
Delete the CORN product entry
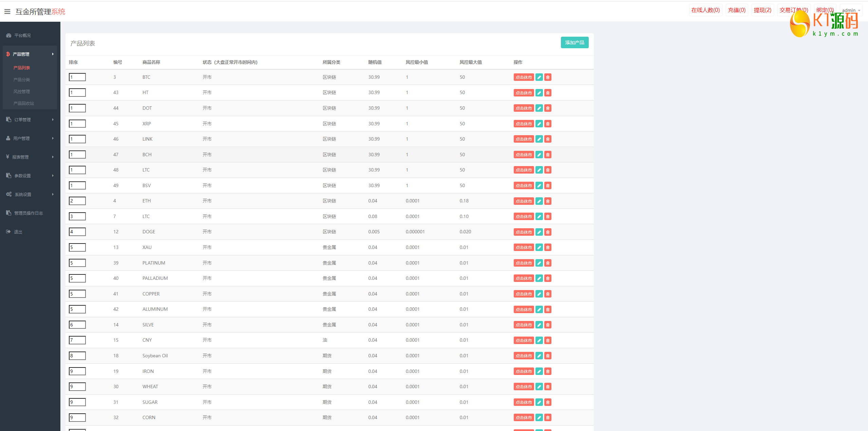548,418
